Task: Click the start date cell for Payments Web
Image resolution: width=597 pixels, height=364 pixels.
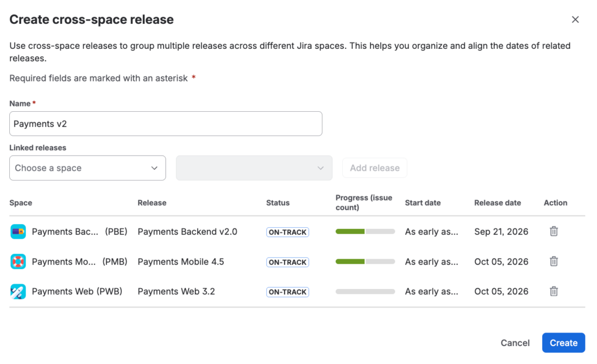Action: [x=431, y=291]
